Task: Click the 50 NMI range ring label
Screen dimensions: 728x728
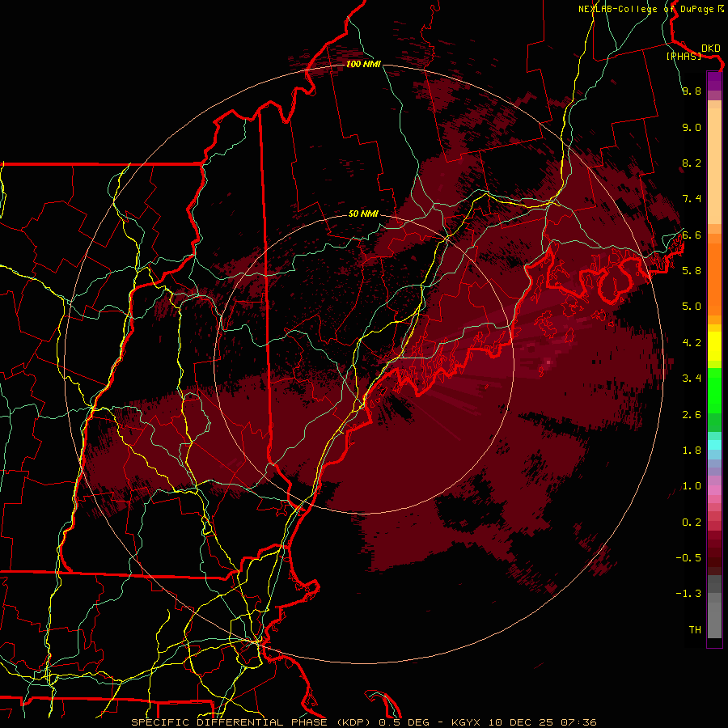Action: point(363,214)
